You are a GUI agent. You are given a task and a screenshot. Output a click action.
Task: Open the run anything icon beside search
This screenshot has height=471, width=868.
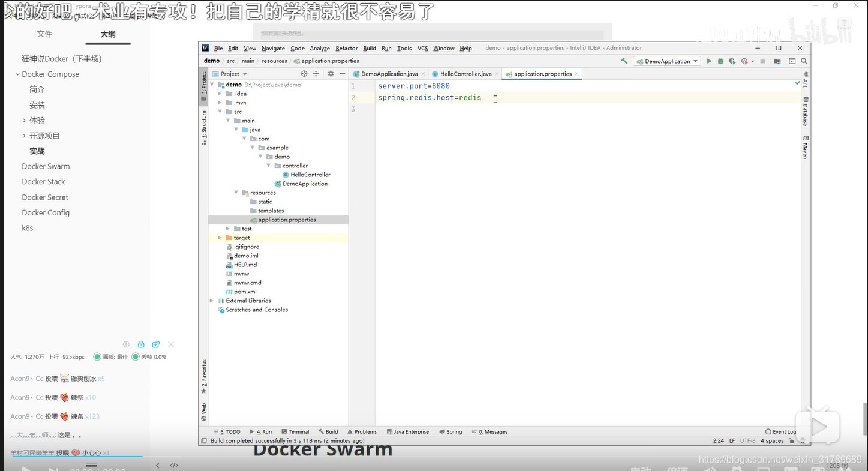(x=792, y=61)
